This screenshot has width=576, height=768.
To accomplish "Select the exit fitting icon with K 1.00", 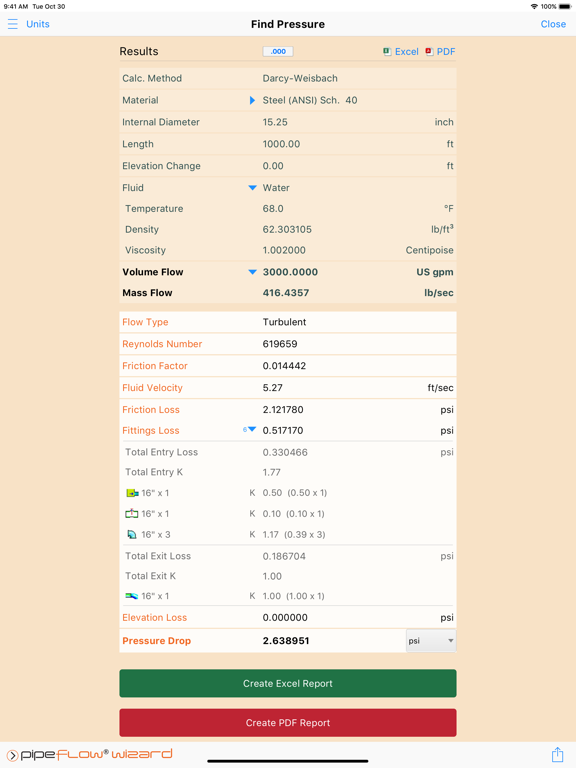I will click(x=132, y=596).
